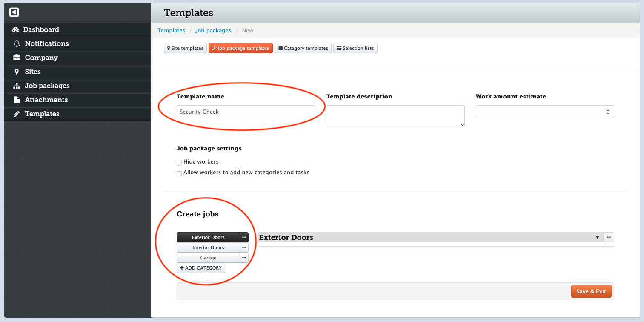The height and width of the screenshot is (322, 644).
Task: Open Sites in the sidebar
Action: point(77,72)
